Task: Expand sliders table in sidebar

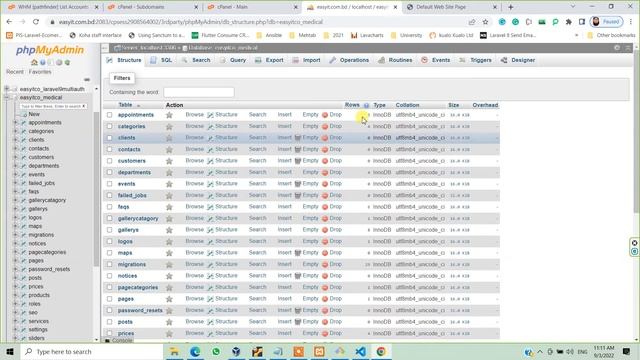Action: pyautogui.click(x=16, y=338)
